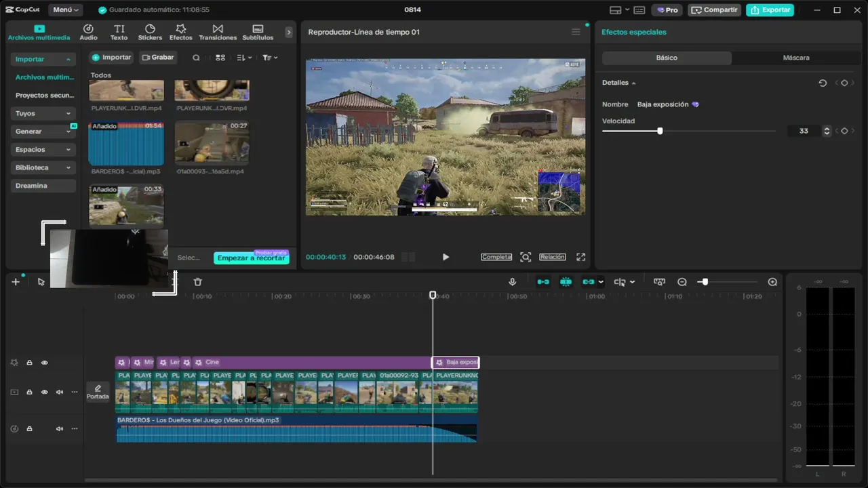Reset Detalles settings with undo icon
Image resolution: width=868 pixels, height=488 pixels.
pyautogui.click(x=823, y=83)
